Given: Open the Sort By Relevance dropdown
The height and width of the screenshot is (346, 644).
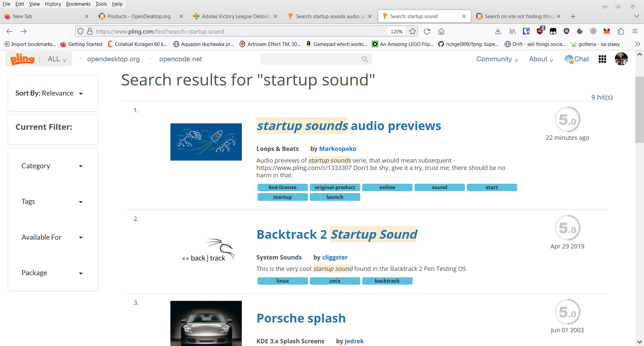Looking at the screenshot, I should 49,93.
